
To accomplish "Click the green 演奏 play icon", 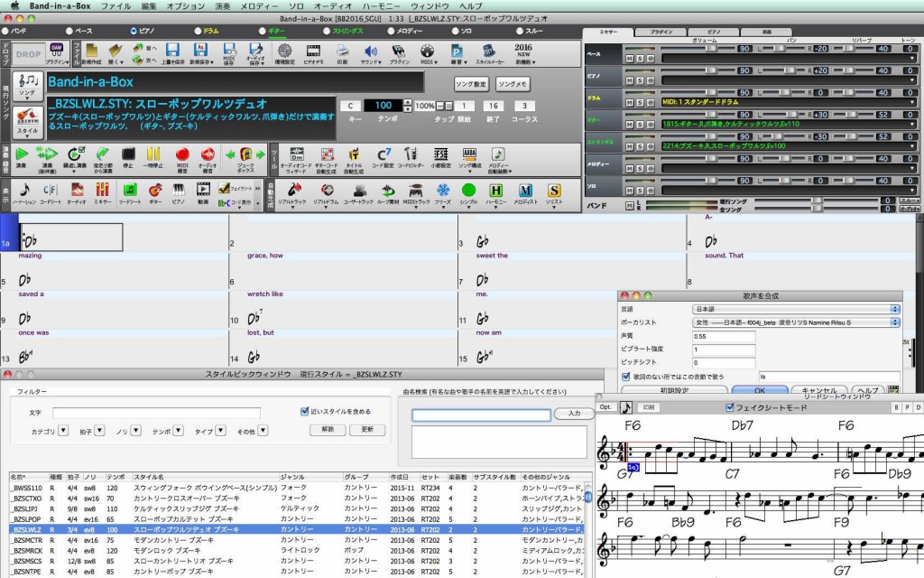I will click(20, 154).
